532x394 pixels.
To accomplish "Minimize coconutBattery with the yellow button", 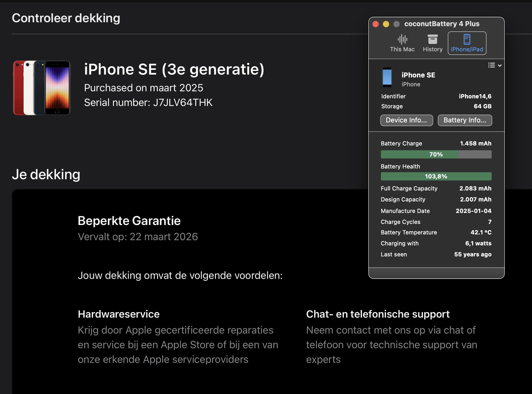I will [x=386, y=24].
